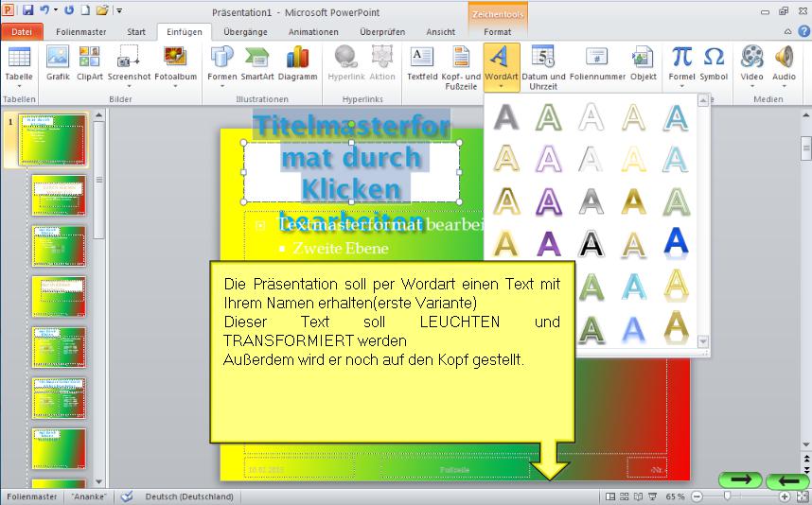812x505 pixels.
Task: Open Kopf- und Fußzeile settings
Action: click(x=463, y=66)
